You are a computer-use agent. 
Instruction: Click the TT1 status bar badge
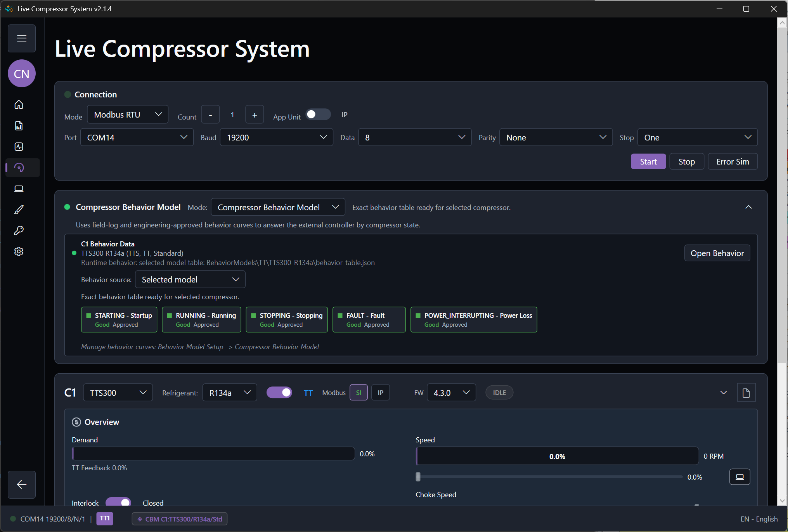(x=105, y=519)
